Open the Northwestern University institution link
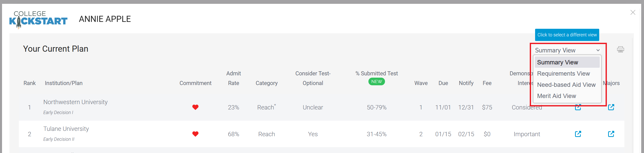Image resolution: width=644 pixels, height=153 pixels. 75,102
